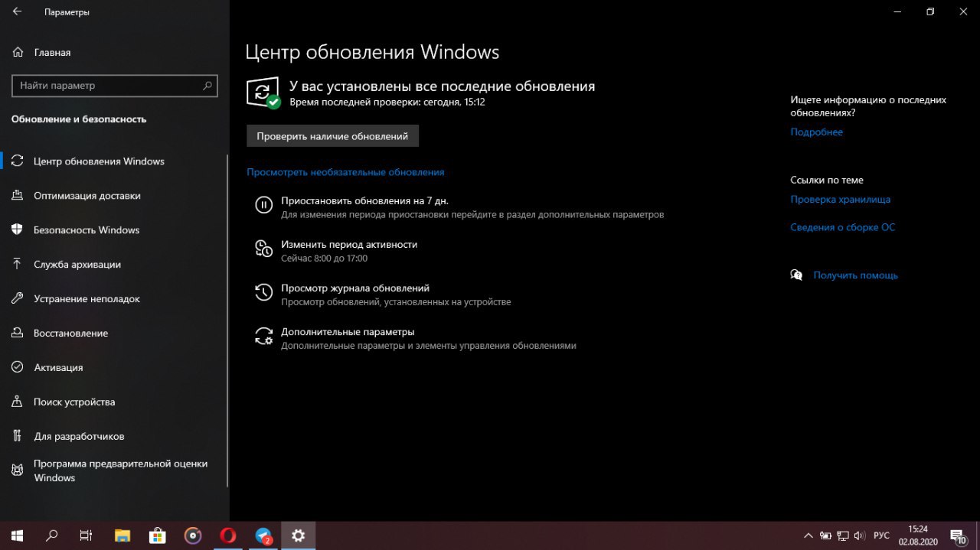Click the checkmark circle icon for Активация
This screenshot has width=980, height=550.
point(18,367)
